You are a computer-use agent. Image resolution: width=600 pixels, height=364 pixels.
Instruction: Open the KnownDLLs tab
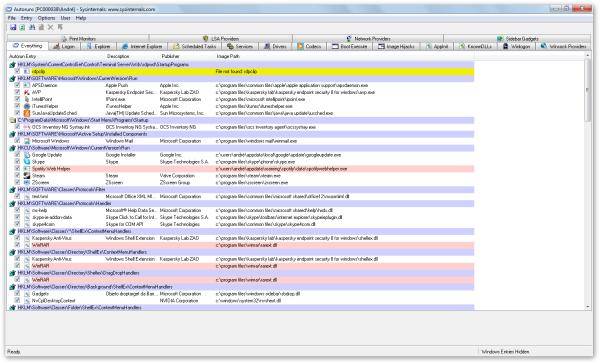pyautogui.click(x=476, y=46)
